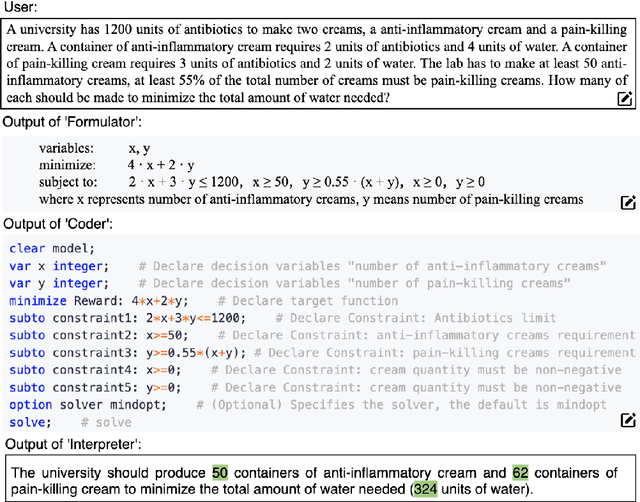The image size is (640, 502).
Task: Click the "subto constraint1" antibiotics limit line
Action: (x=130, y=318)
